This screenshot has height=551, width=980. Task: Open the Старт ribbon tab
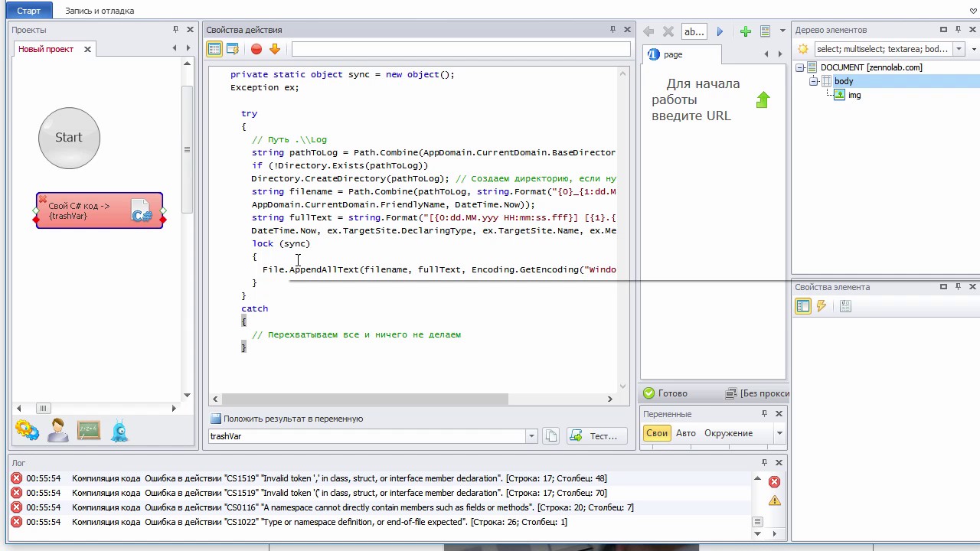(x=29, y=11)
